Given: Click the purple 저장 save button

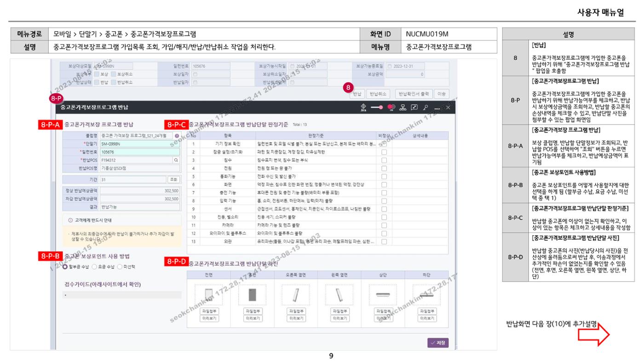Looking at the screenshot, I should pyautogui.click(x=438, y=343).
